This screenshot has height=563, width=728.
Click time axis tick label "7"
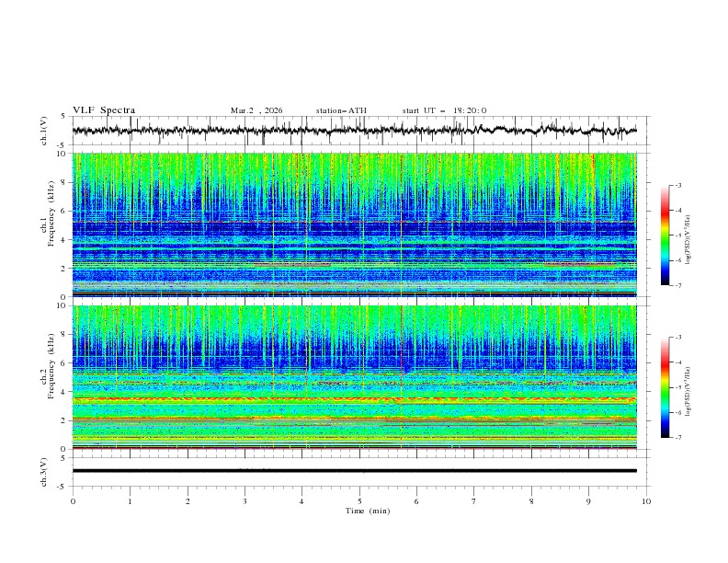474,501
